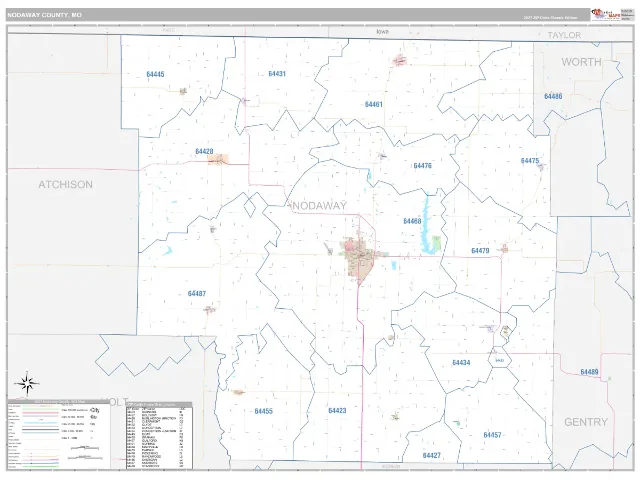Select ZIP code label 64479
Image resolution: width=640 pixels, height=480 pixels.
pos(480,251)
